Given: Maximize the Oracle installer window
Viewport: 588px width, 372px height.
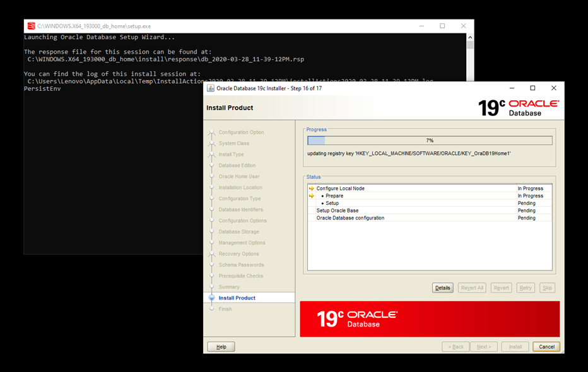Looking at the screenshot, I should point(532,88).
